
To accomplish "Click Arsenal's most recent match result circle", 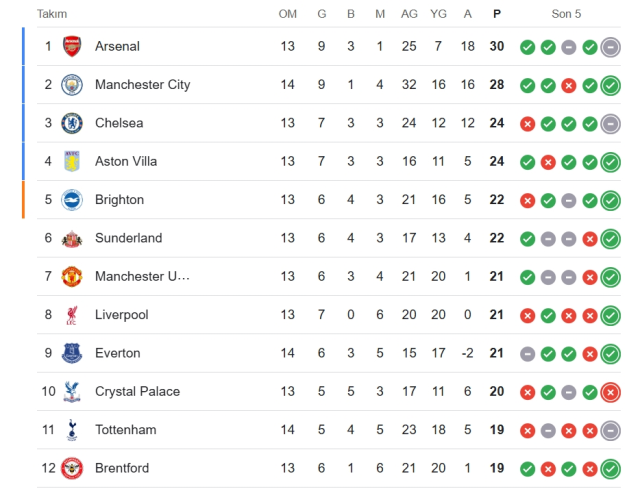I will 611,46.
